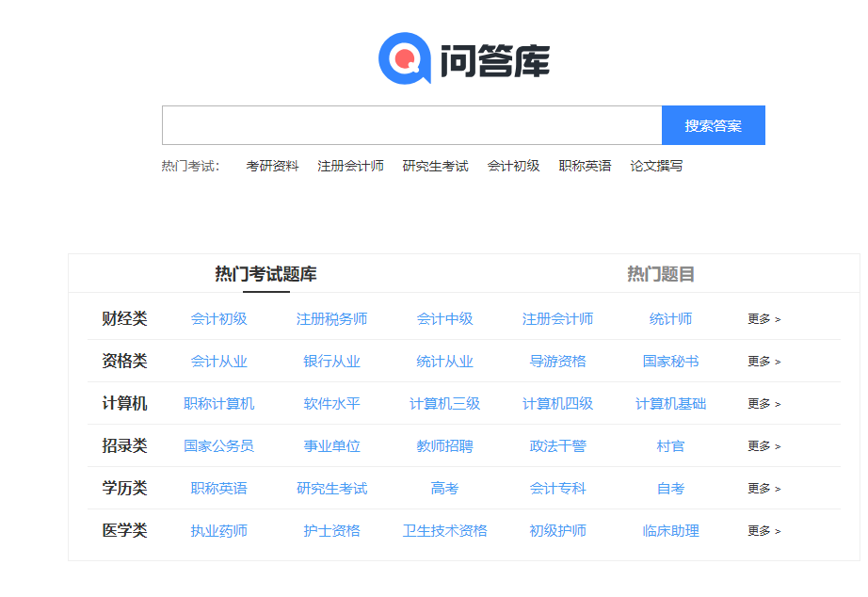
Task: Open the 考研资料 hot exam link
Action: 271,165
